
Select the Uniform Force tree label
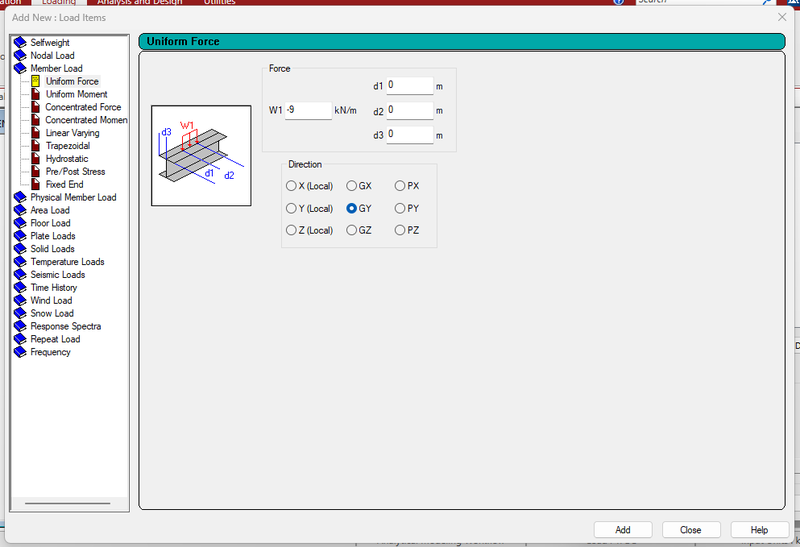[72, 81]
